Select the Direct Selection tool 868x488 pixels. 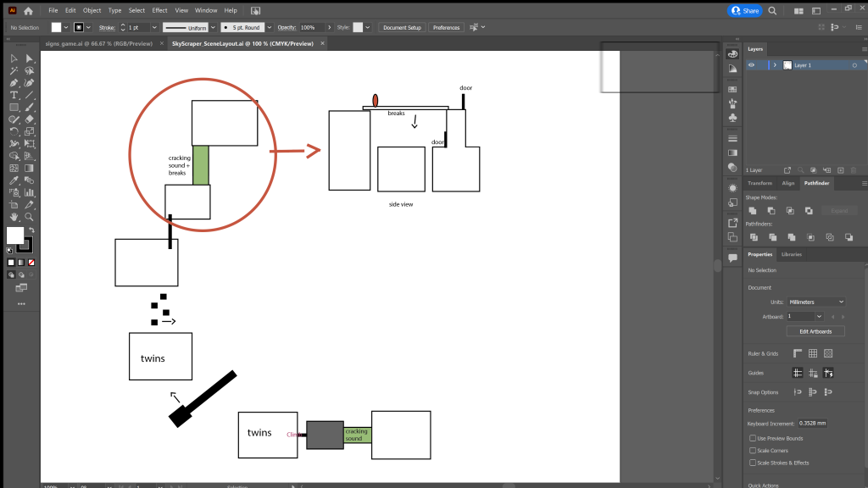pyautogui.click(x=30, y=58)
